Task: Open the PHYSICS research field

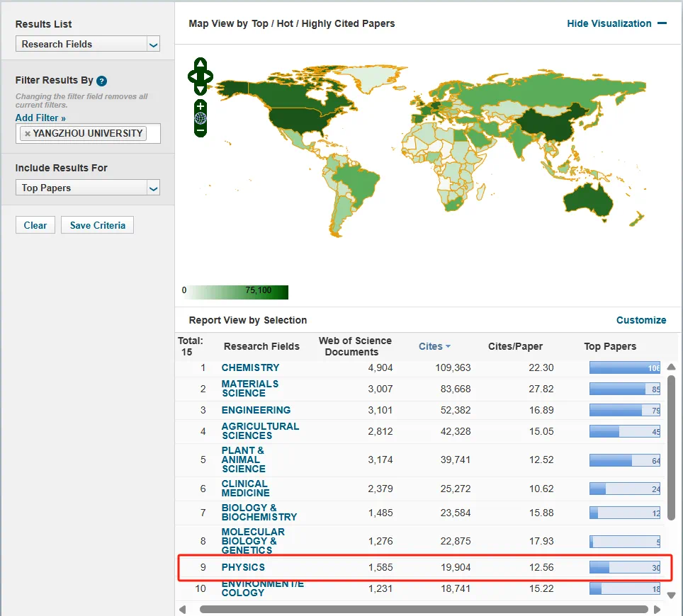Action: (243, 567)
